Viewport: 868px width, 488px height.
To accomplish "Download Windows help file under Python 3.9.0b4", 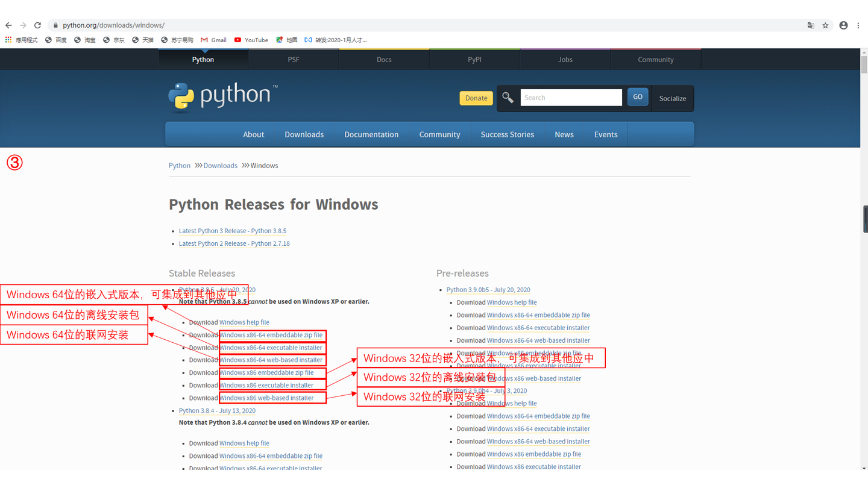I will point(512,404).
